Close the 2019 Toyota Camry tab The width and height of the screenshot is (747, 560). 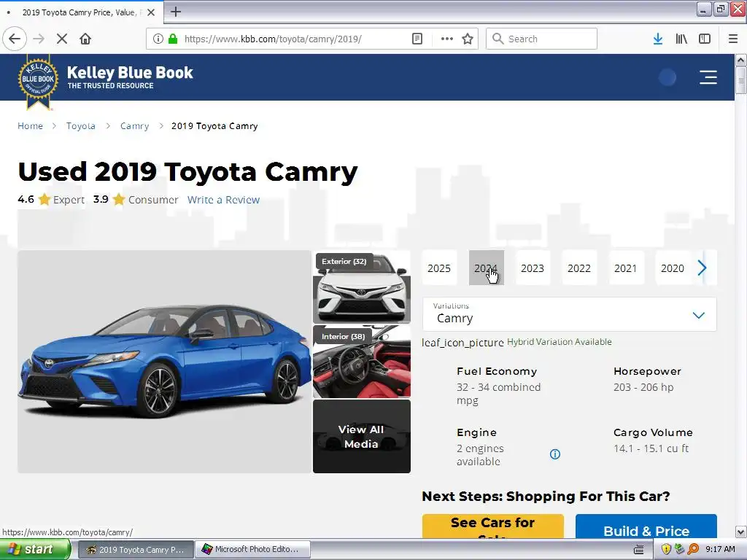coord(150,12)
